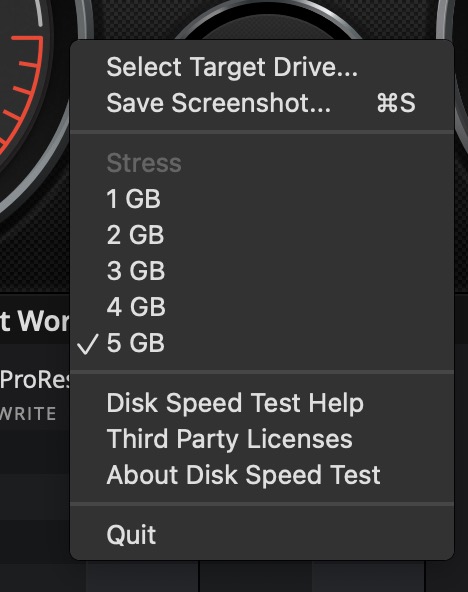This screenshot has width=468, height=592.
Task: Click the WRITE column label
Action: 28,413
